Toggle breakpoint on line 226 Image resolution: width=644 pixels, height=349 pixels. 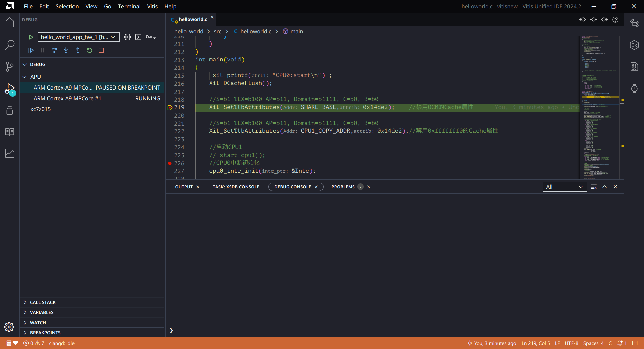point(170,163)
